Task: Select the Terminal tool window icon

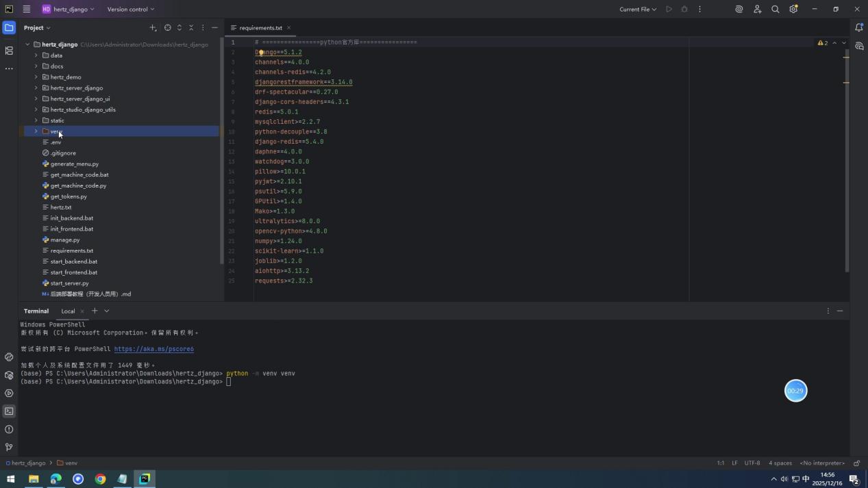Action: coord(9,411)
